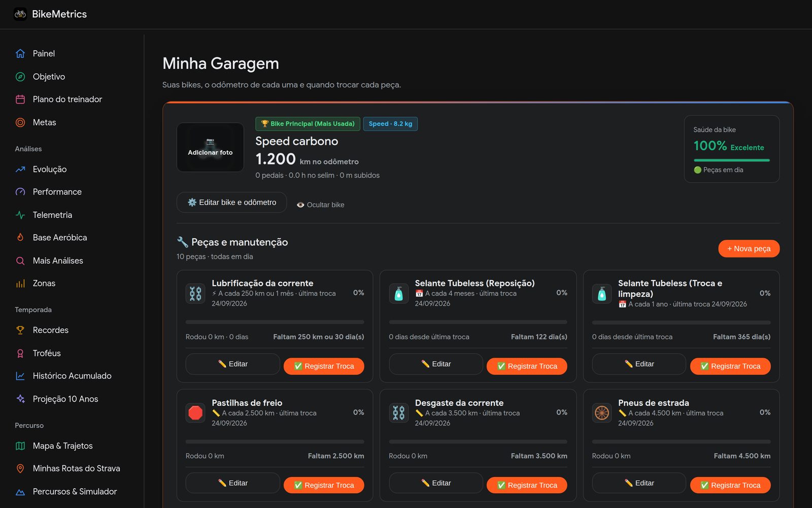Click Editar bike e odômetro button

231,202
